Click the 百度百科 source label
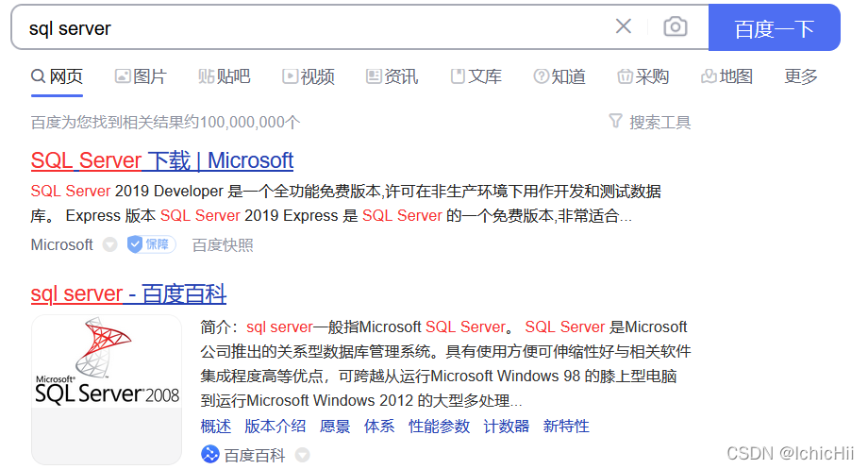This screenshot has height=469, width=868. tap(255, 455)
